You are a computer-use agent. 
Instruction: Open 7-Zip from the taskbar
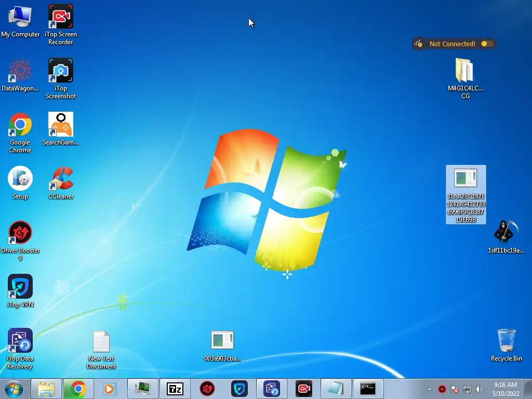(x=175, y=389)
